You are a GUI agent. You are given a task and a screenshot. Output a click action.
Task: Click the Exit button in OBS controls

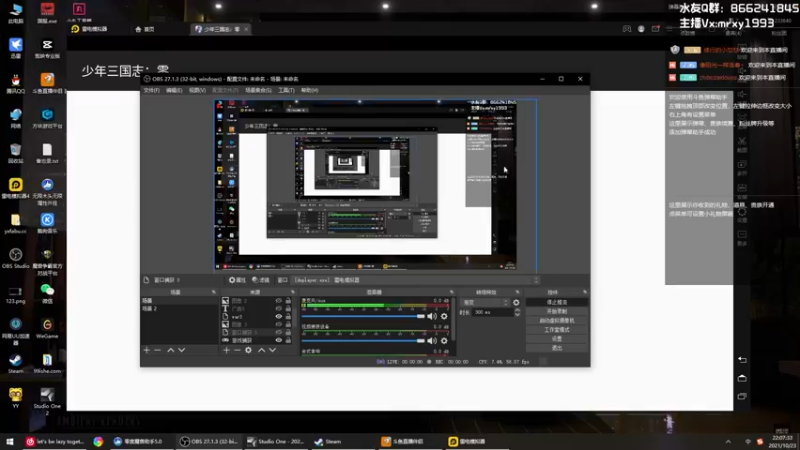coord(557,348)
